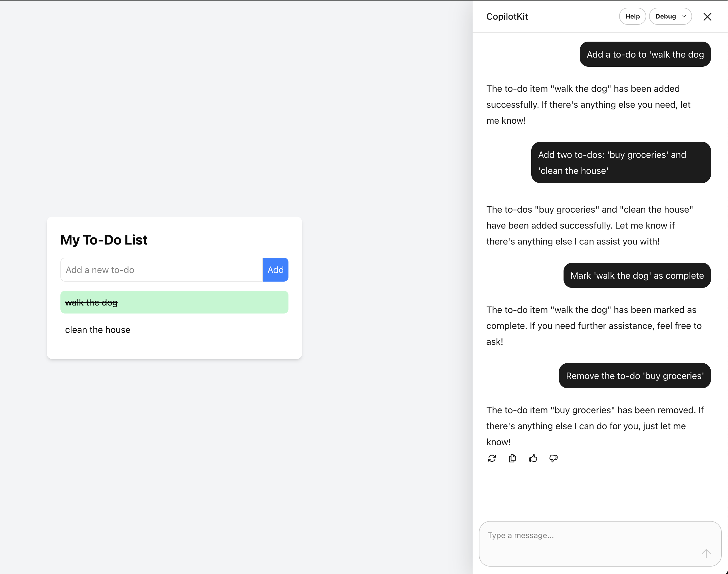Click the 'Type a message...' chat box

coord(600,544)
